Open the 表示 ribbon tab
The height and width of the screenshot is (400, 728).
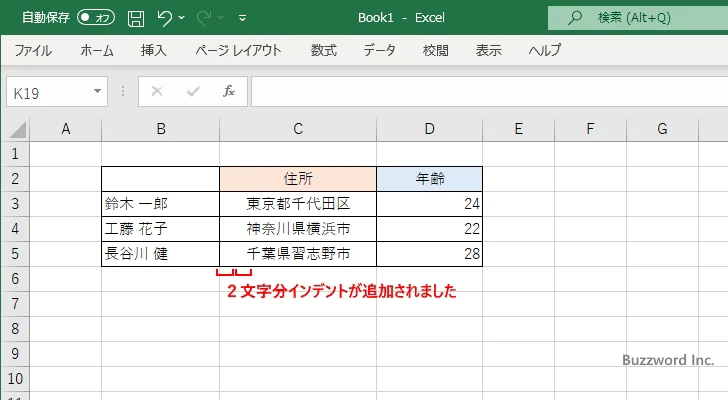pyautogui.click(x=488, y=50)
